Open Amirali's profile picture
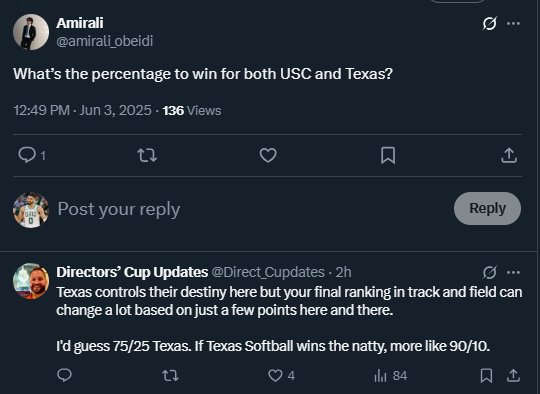Viewport: 540px width, 394px height. pyautogui.click(x=31, y=32)
